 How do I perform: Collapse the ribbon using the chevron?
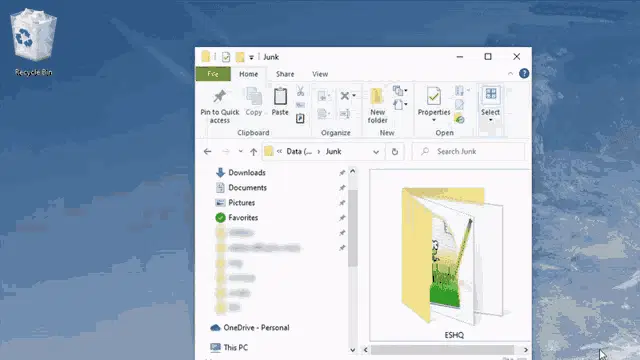[x=510, y=73]
